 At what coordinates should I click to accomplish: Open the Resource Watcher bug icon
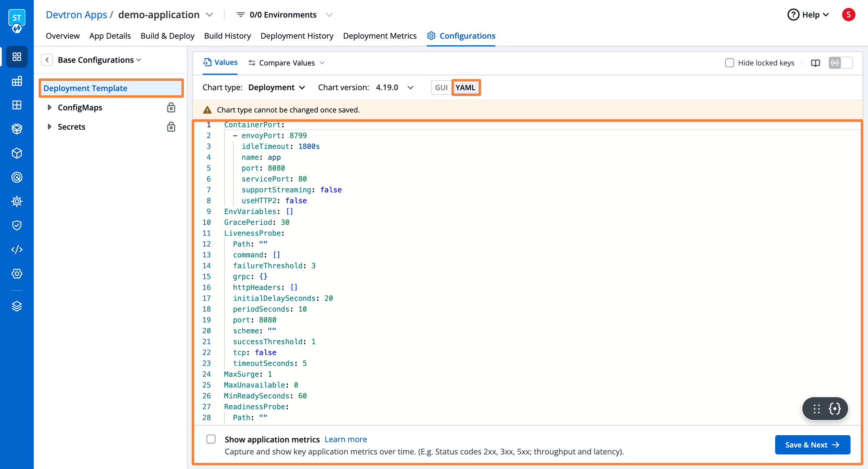point(16,201)
